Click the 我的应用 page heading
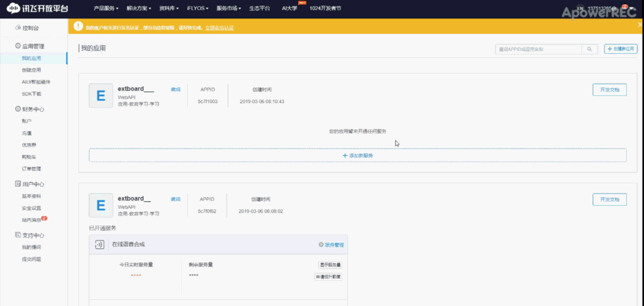This screenshot has width=644, height=306. coord(93,48)
